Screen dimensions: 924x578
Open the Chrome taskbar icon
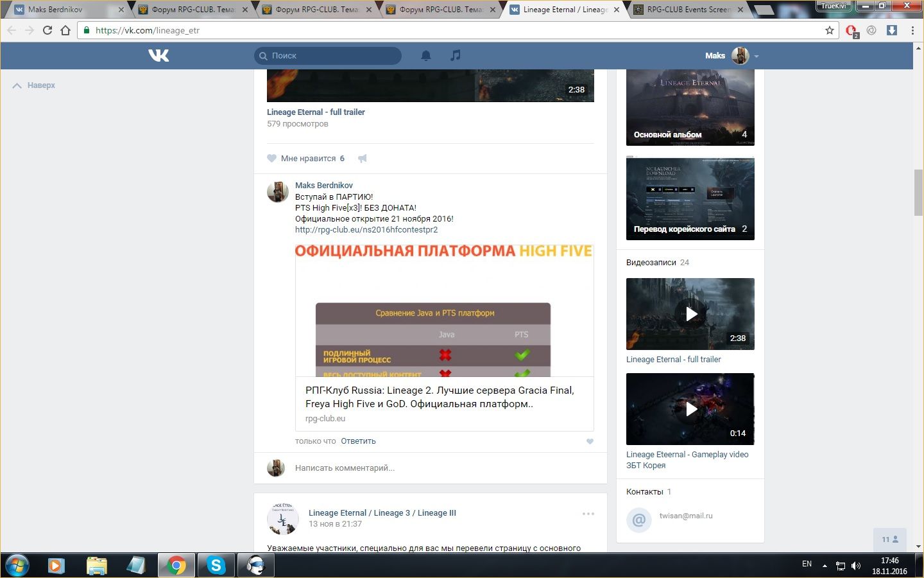point(176,566)
